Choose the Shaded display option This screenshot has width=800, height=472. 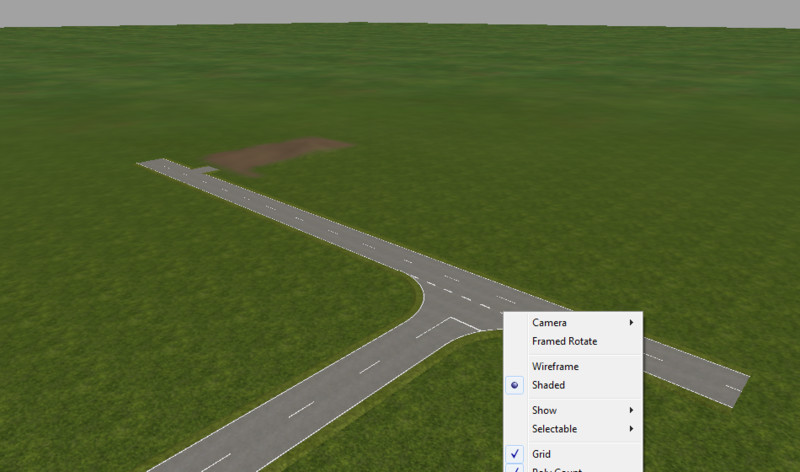[548, 385]
